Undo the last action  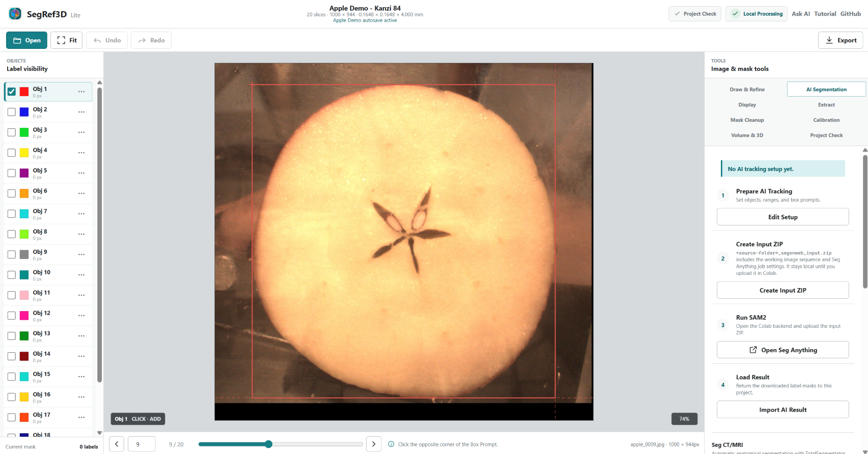pyautogui.click(x=107, y=40)
